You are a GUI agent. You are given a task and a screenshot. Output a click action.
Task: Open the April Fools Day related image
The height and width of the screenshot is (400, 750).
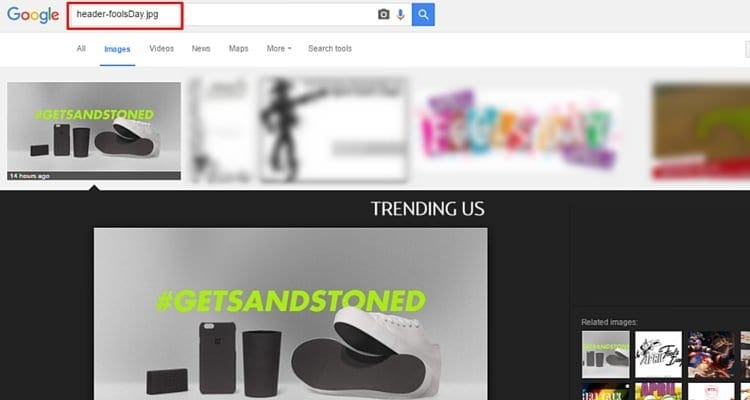(x=658, y=355)
